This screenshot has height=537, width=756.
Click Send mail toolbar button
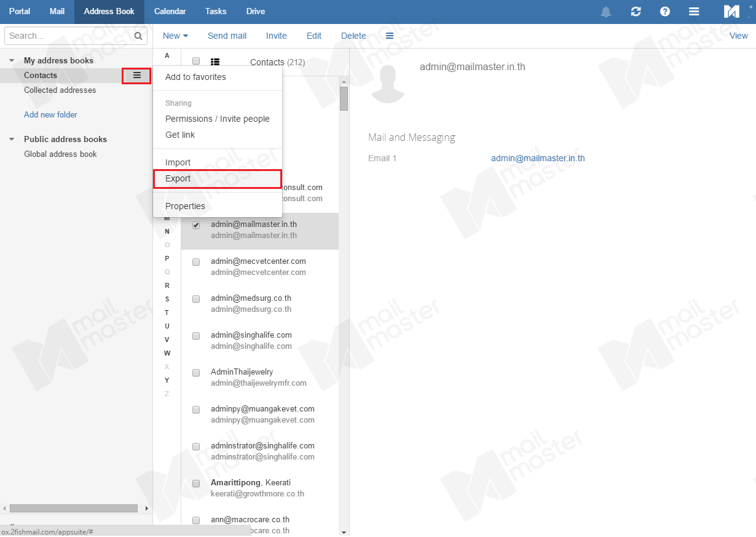click(x=227, y=36)
